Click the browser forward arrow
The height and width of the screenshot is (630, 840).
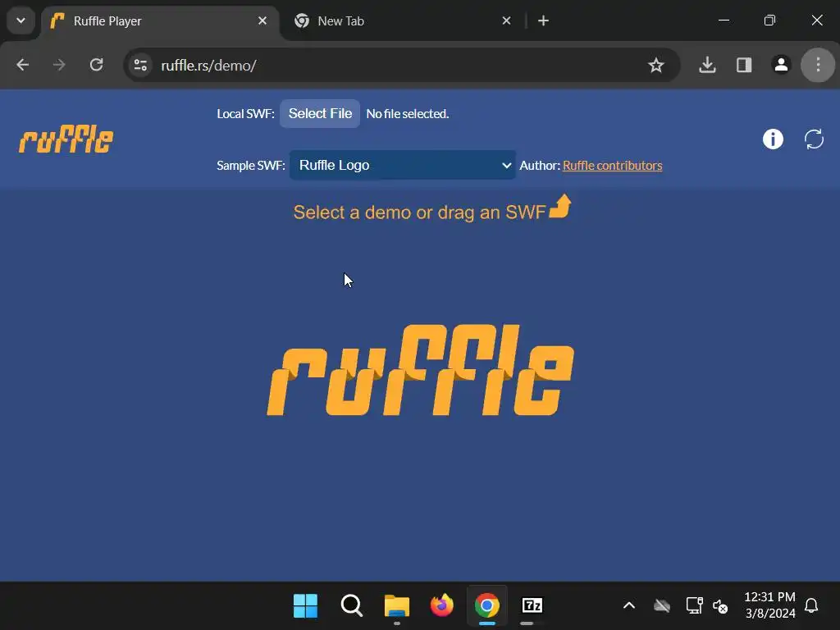point(59,66)
